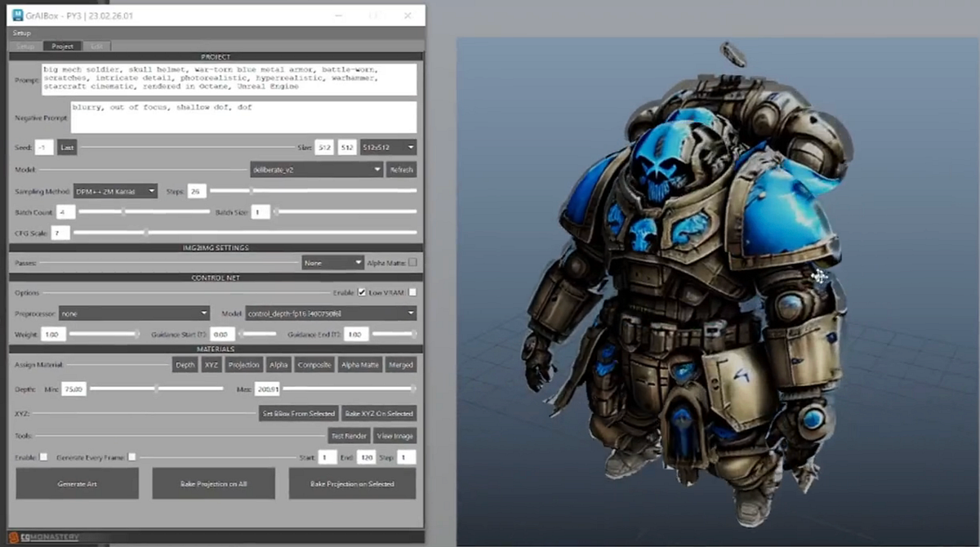The width and height of the screenshot is (980, 547).
Task: Enable the Alpha Matte checkbox in IMG2IMG Settings
Action: tap(413, 261)
